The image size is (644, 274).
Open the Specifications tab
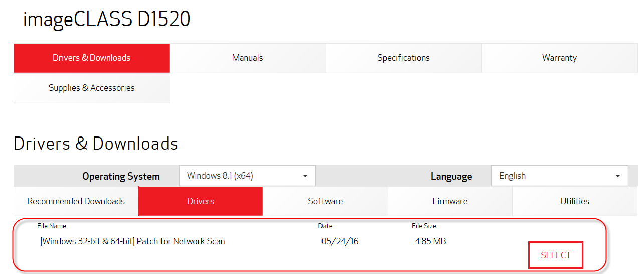click(x=403, y=58)
